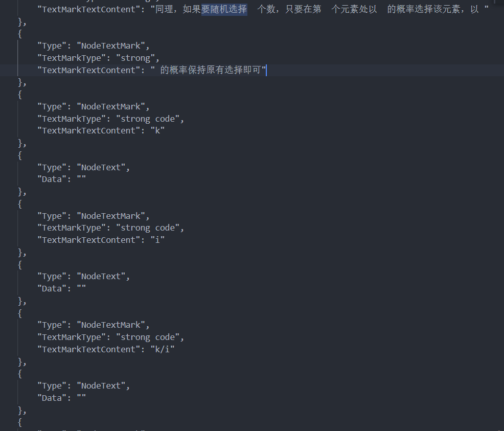Screen dimensions: 504x431
Task: Click the words "只要在第" in top line
Action: 303,9
